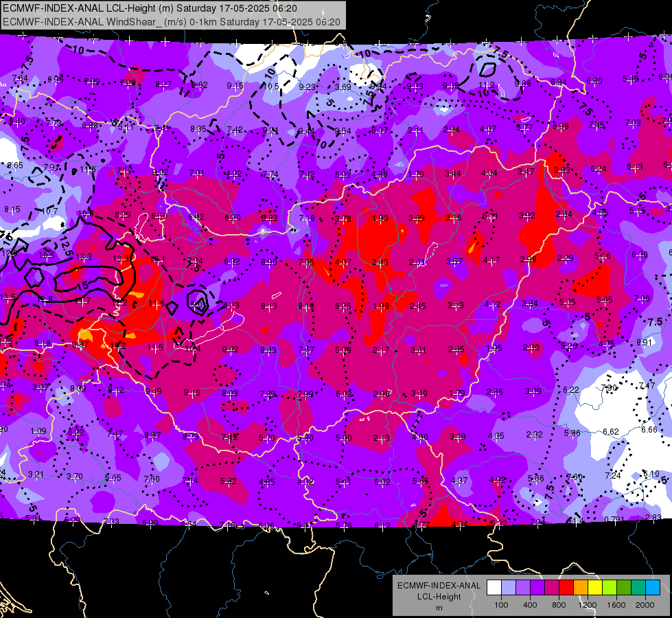672x618 pixels.
Task: Click the legend tick label 400
Action: (530, 605)
